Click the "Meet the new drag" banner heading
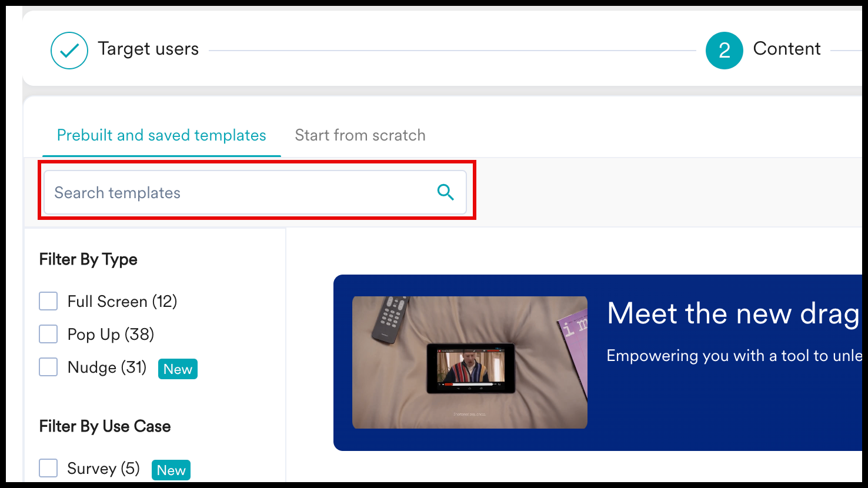Image resolution: width=868 pixels, height=488 pixels. click(733, 313)
